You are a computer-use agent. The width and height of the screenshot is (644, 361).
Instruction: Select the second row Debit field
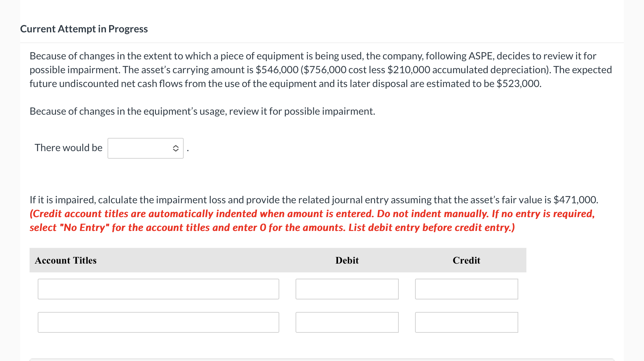pos(347,322)
